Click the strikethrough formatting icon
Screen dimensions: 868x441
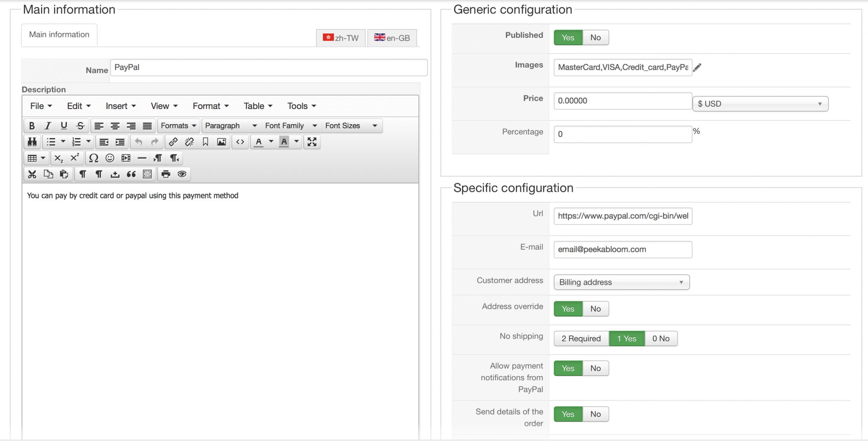click(80, 126)
